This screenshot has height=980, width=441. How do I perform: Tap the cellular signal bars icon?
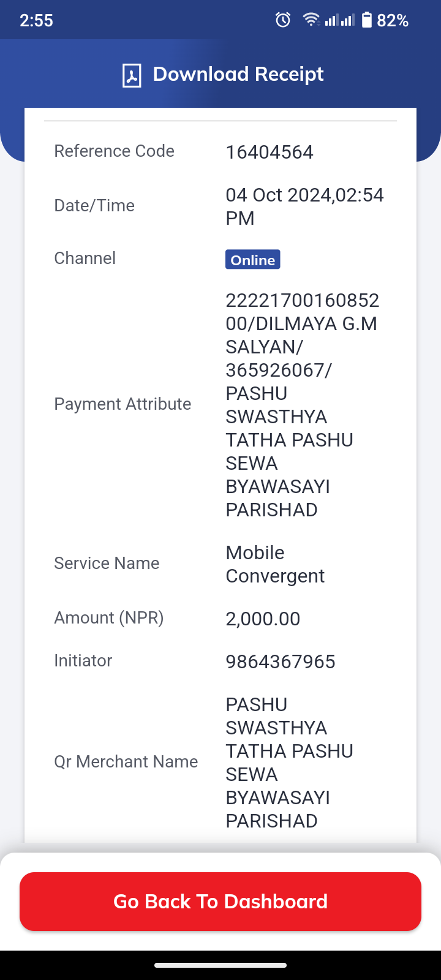coord(340,20)
